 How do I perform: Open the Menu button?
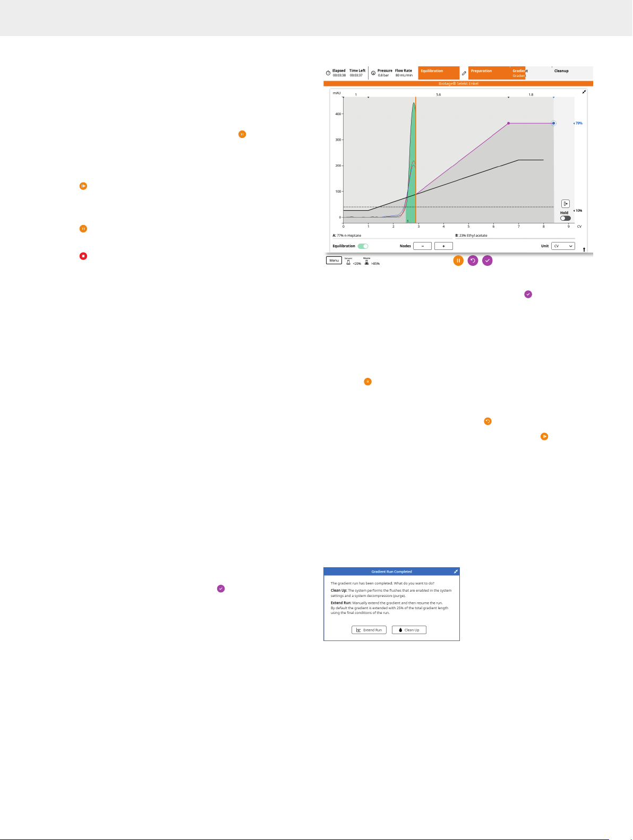(x=334, y=261)
